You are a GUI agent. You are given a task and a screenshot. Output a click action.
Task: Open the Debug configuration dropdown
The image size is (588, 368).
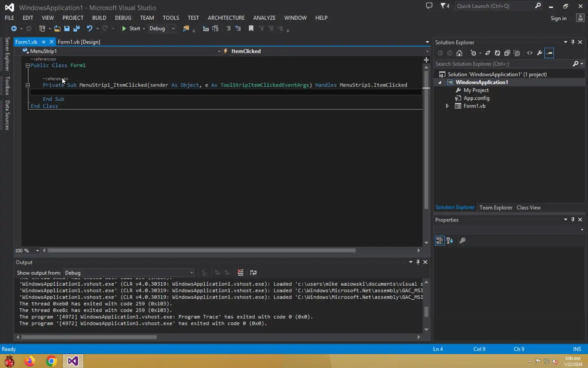162,28
